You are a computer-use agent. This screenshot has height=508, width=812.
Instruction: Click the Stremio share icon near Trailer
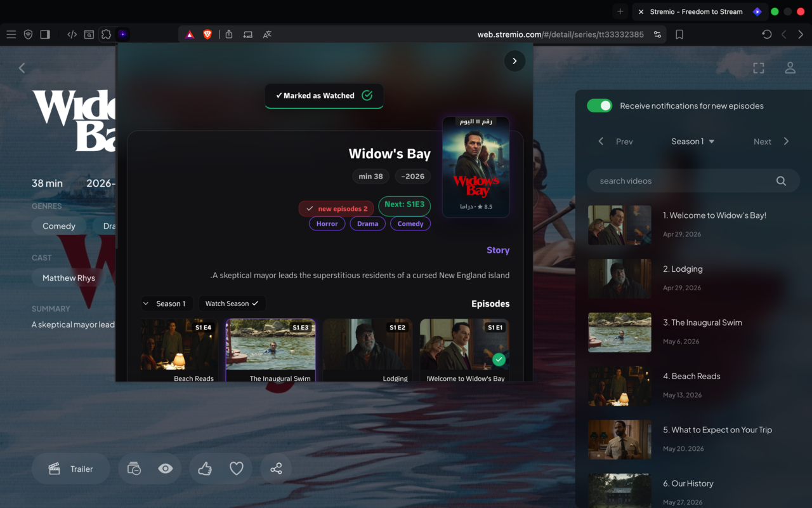click(x=276, y=469)
